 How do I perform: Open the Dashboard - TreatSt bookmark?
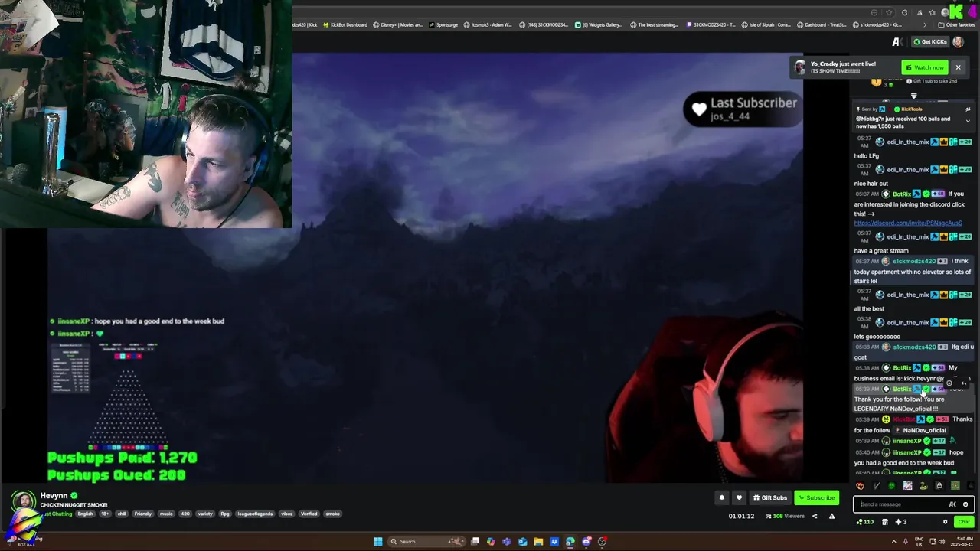click(x=822, y=24)
